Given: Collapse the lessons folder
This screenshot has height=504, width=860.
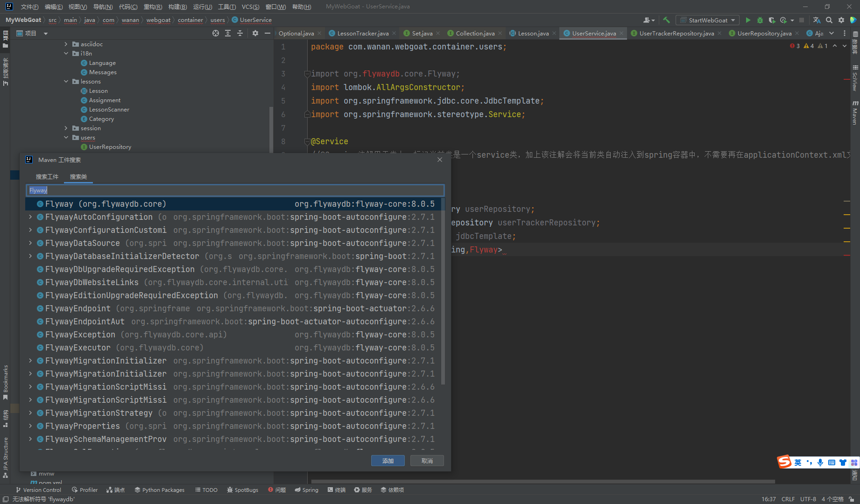Looking at the screenshot, I should click(x=66, y=82).
